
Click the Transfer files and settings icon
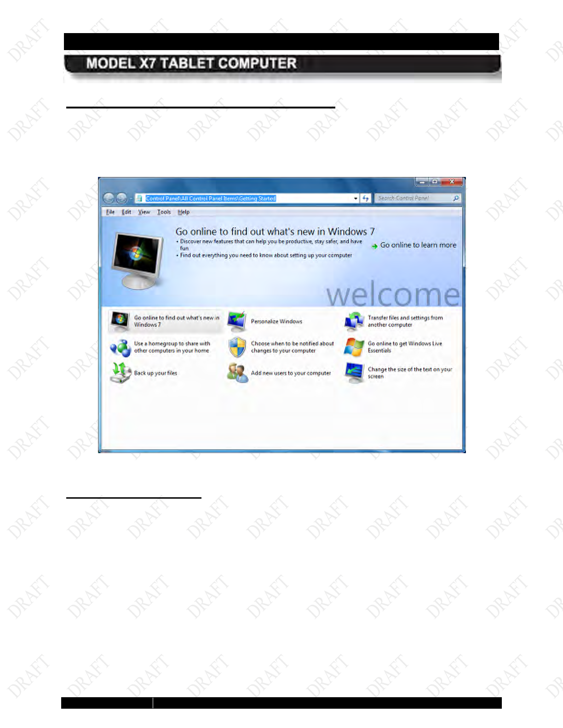click(354, 321)
